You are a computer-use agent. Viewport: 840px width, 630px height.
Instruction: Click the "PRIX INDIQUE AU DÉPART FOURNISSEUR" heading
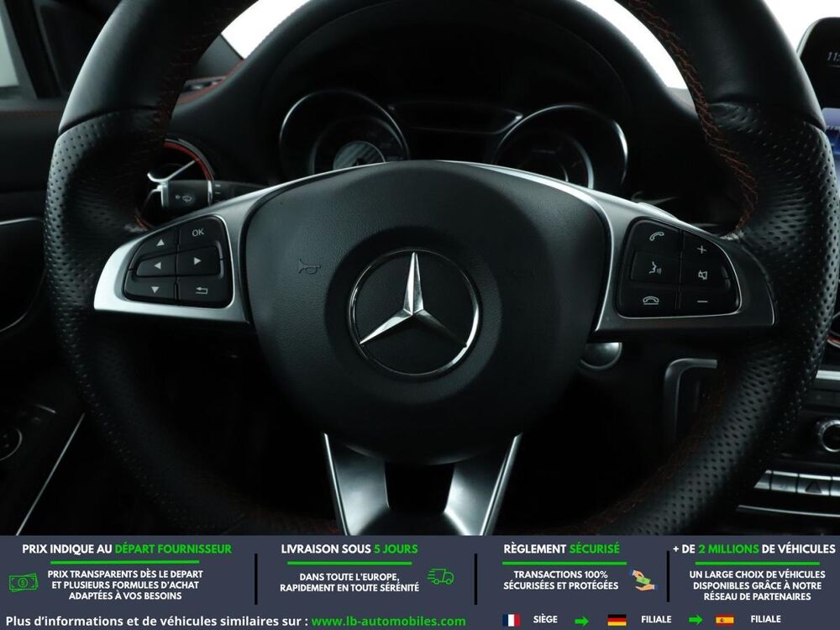tap(127, 549)
